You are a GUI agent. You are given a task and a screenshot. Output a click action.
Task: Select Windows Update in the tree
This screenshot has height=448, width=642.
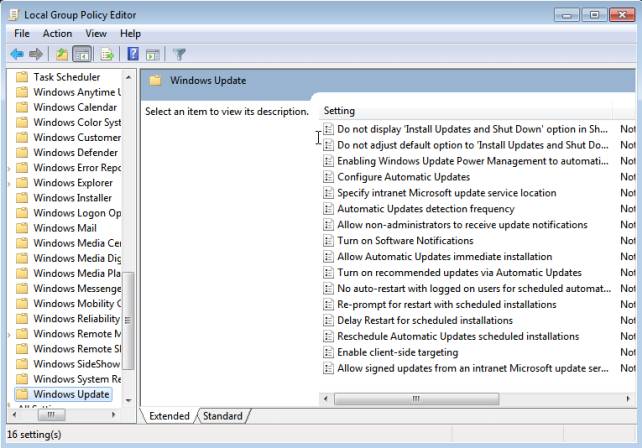(71, 394)
